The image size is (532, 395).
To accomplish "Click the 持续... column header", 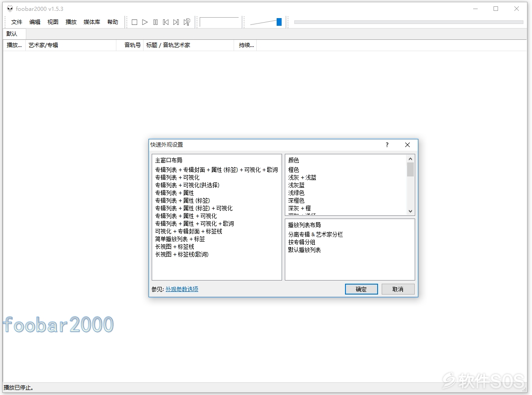I will pos(245,45).
